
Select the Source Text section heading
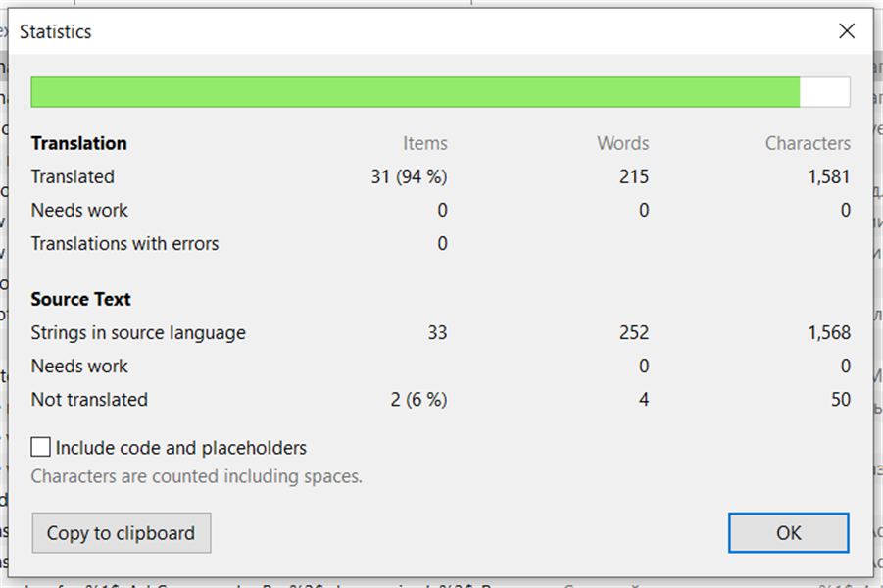tap(80, 300)
